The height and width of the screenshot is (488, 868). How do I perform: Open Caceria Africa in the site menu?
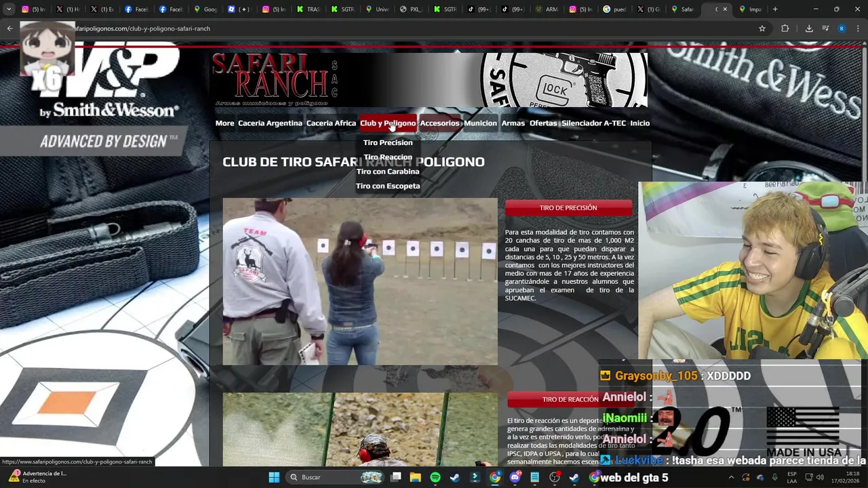pyautogui.click(x=331, y=123)
